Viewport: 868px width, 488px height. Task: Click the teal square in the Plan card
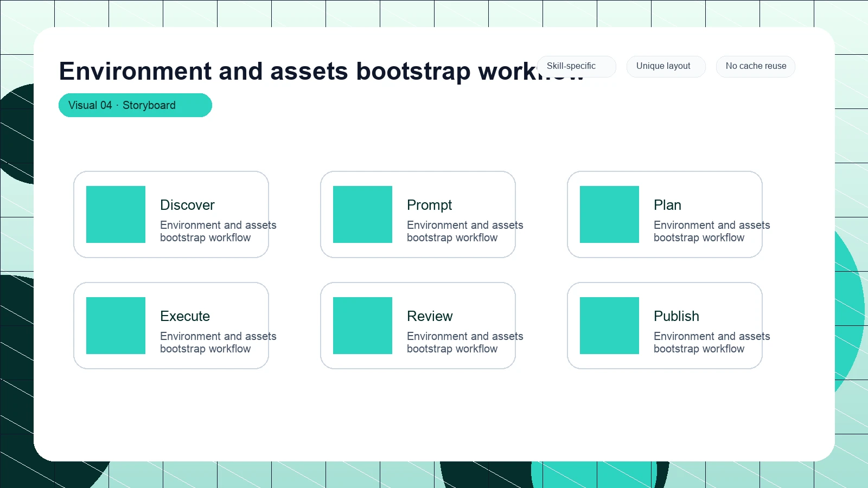609,214
